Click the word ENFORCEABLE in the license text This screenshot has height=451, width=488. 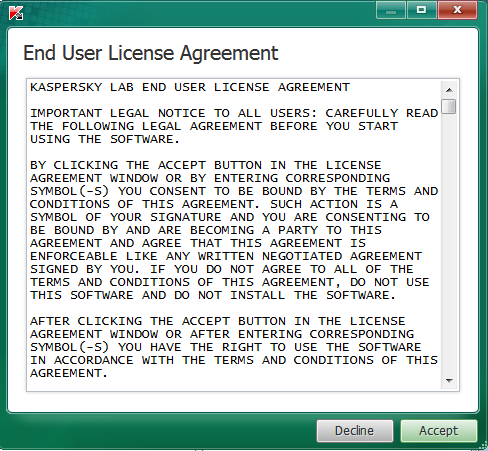click(x=74, y=256)
